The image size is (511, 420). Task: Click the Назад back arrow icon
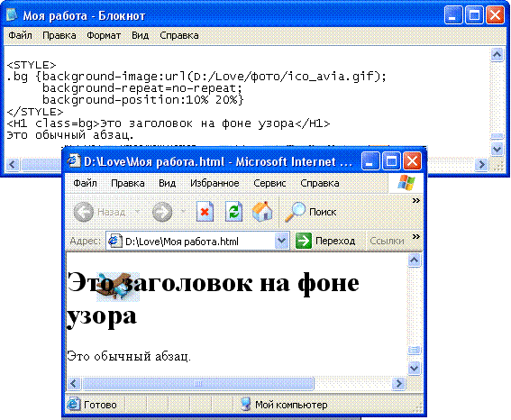(84, 212)
